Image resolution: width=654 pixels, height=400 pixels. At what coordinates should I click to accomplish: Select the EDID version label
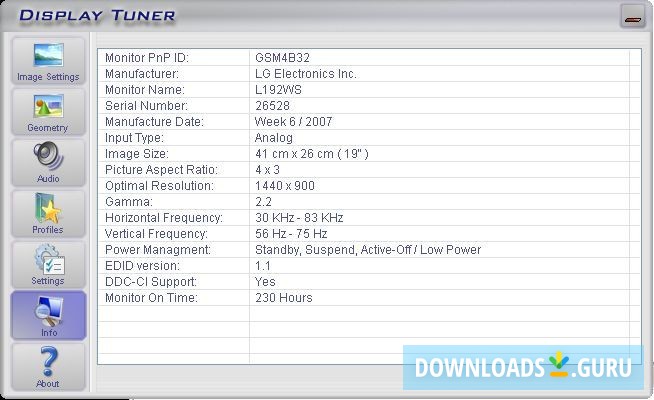143,266
